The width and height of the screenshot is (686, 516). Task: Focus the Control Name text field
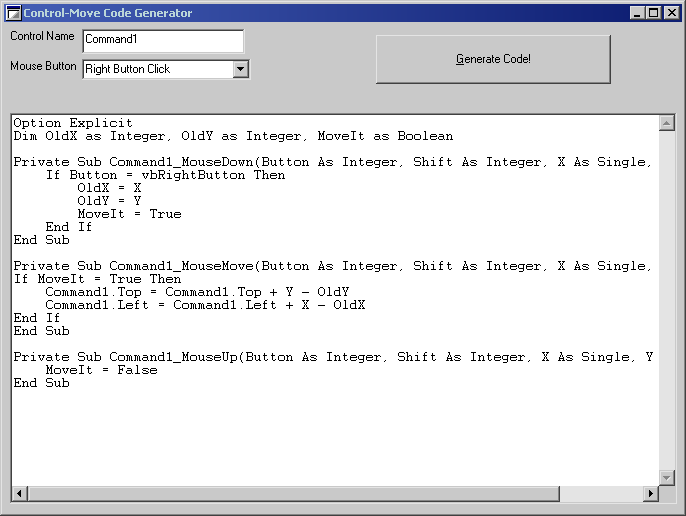click(x=162, y=41)
